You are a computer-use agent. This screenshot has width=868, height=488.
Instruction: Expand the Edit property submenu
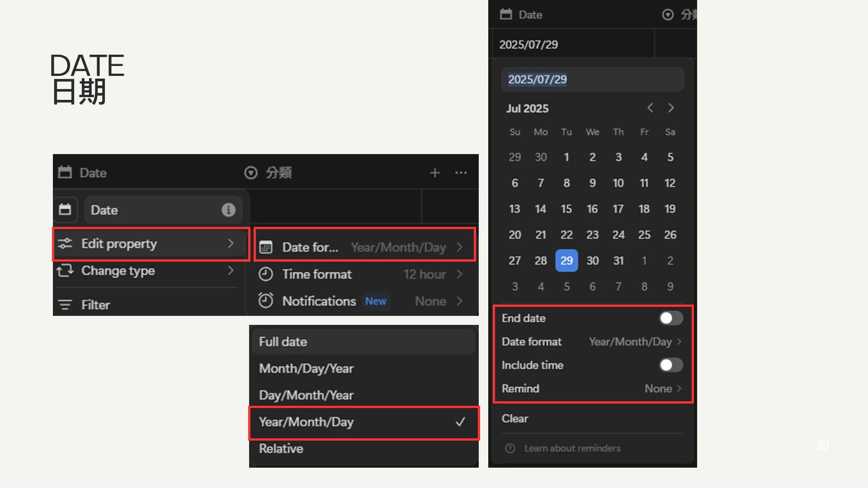coord(151,244)
